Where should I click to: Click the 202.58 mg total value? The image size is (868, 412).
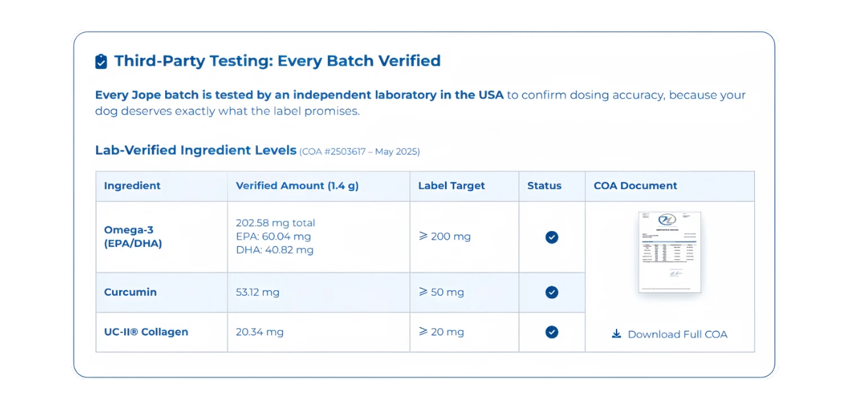coord(276,223)
